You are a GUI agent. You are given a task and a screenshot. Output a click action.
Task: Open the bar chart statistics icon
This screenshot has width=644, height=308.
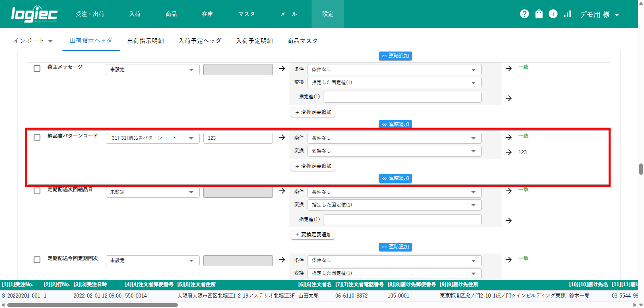(x=568, y=14)
